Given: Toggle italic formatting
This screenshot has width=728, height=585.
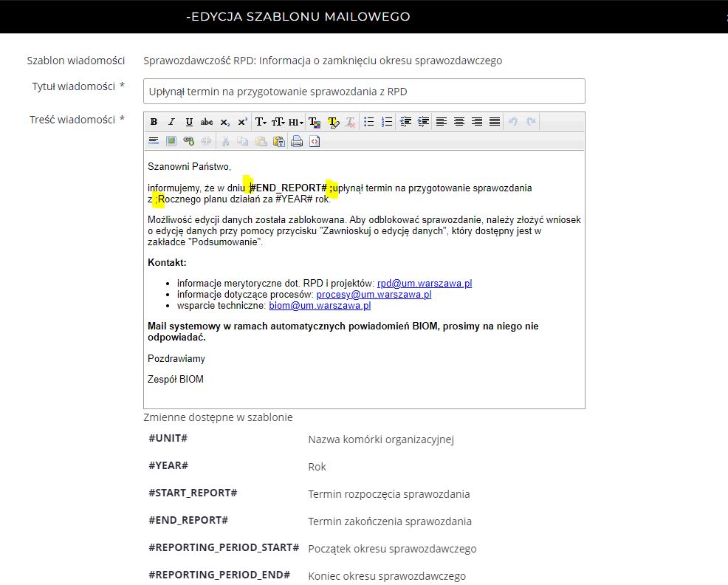Looking at the screenshot, I should point(171,122).
